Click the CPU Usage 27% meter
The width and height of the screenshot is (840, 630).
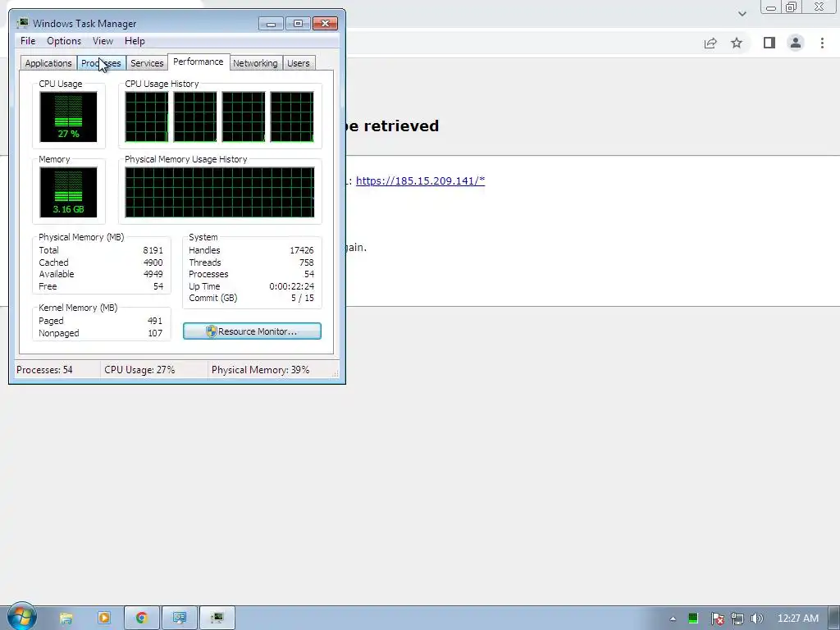(69, 116)
